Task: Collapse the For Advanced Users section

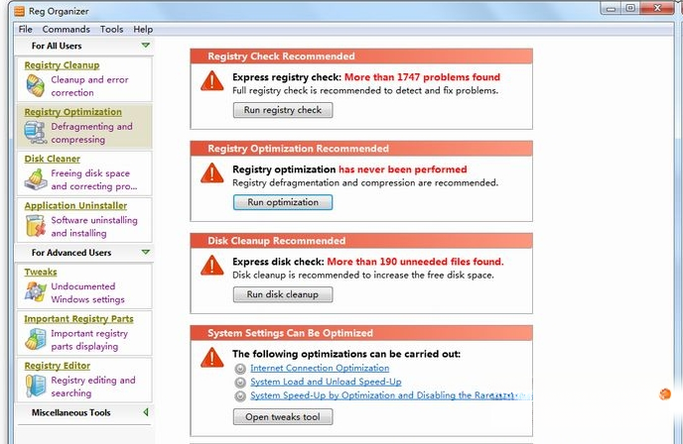Action: click(x=146, y=252)
